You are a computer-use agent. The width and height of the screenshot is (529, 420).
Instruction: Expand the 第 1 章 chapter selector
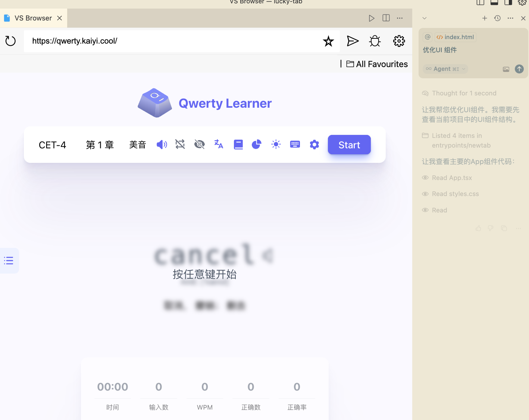point(100,145)
